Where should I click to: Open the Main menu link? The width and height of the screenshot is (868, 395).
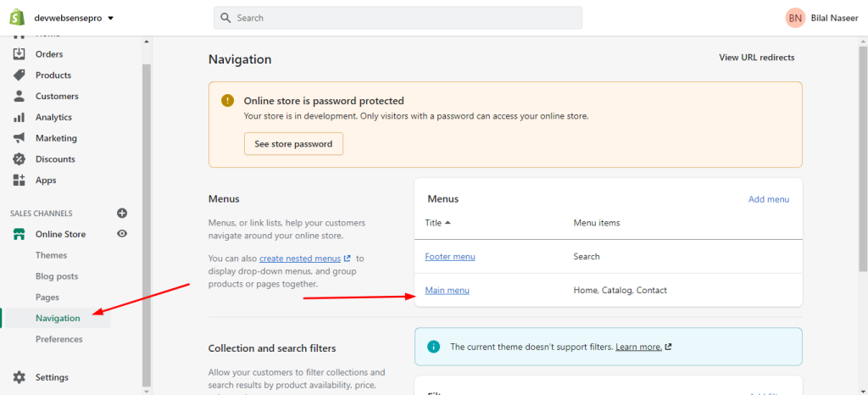pos(448,290)
